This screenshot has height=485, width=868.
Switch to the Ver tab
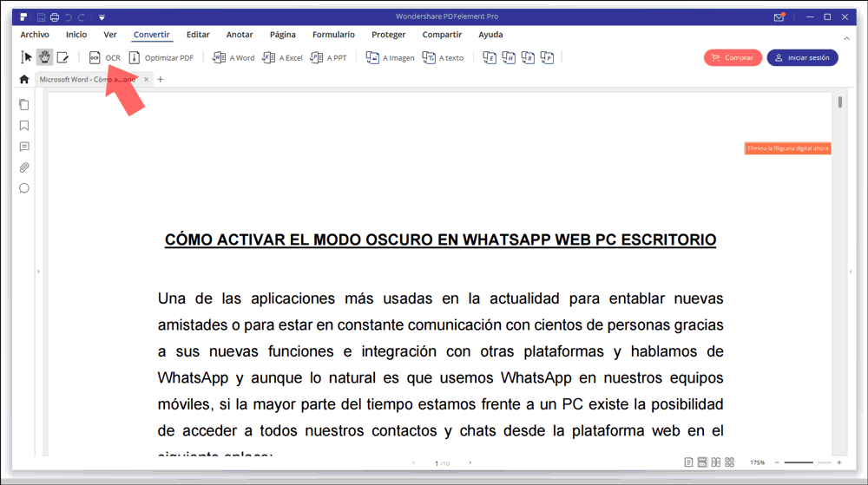coord(110,35)
